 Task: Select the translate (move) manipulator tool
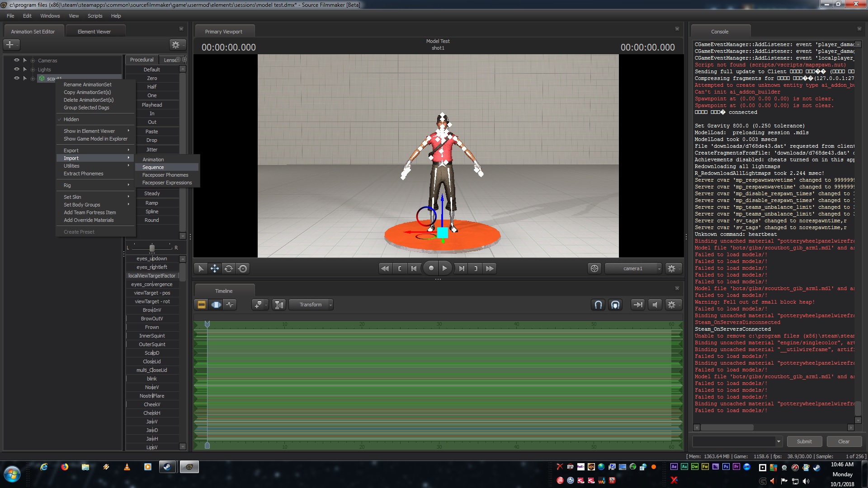click(215, 268)
